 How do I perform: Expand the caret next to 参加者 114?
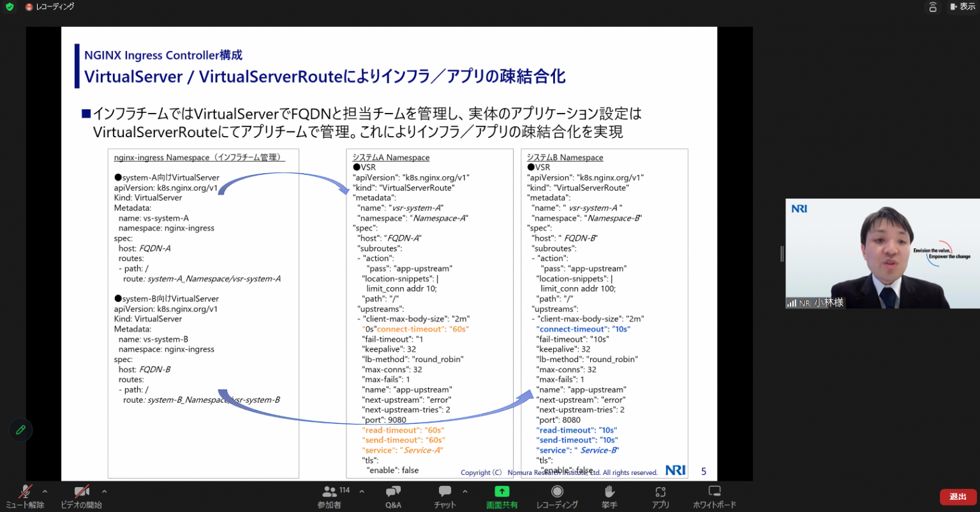362,492
